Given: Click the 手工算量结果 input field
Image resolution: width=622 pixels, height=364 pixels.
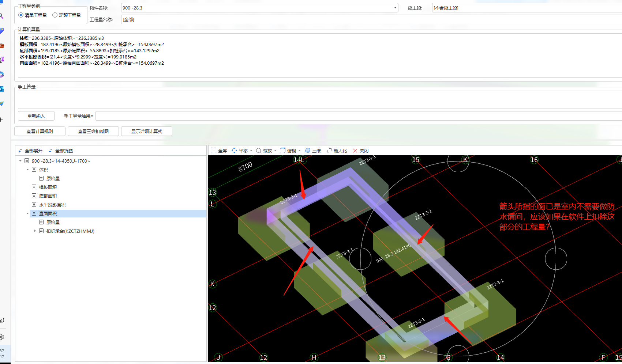Looking at the screenshot, I should pos(359,116).
